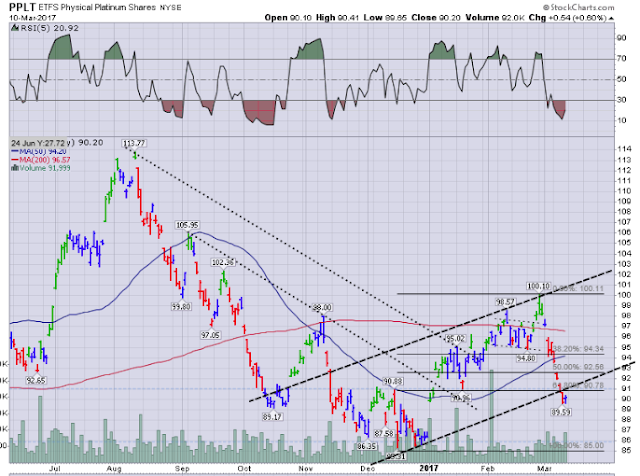Click the Mar month label on time axis

544,469
